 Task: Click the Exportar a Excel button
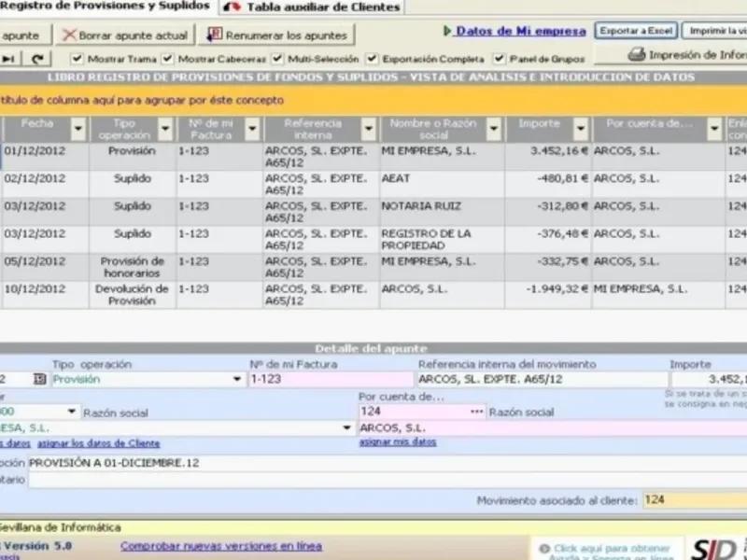[636, 31]
